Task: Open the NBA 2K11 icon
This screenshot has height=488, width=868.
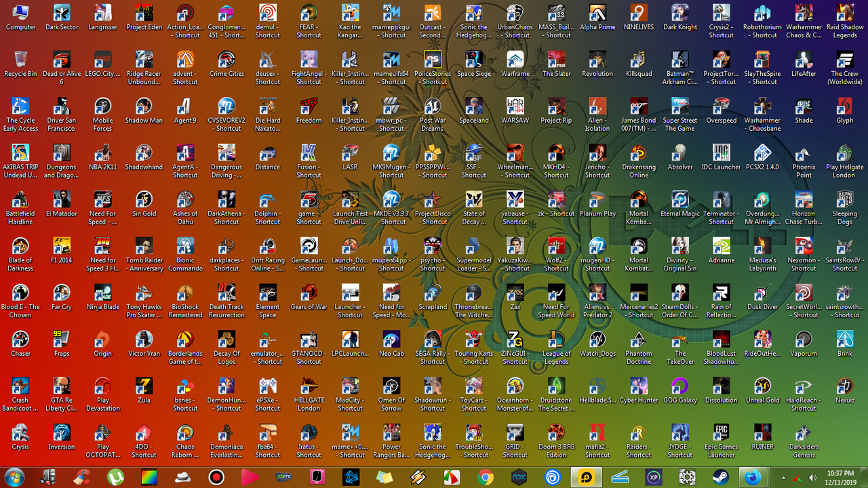Action: coord(102,157)
